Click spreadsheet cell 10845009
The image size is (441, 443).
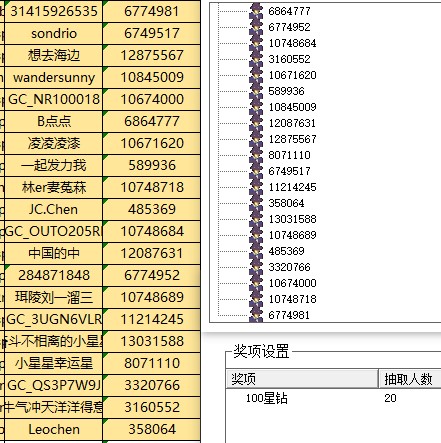pos(152,77)
